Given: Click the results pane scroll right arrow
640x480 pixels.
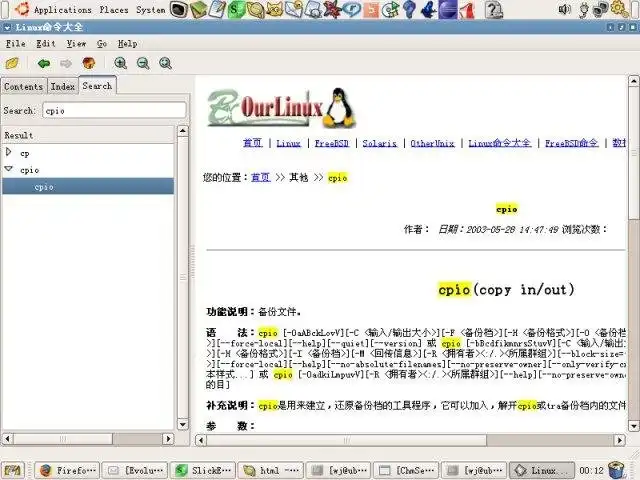Looking at the screenshot, I should coord(168,439).
